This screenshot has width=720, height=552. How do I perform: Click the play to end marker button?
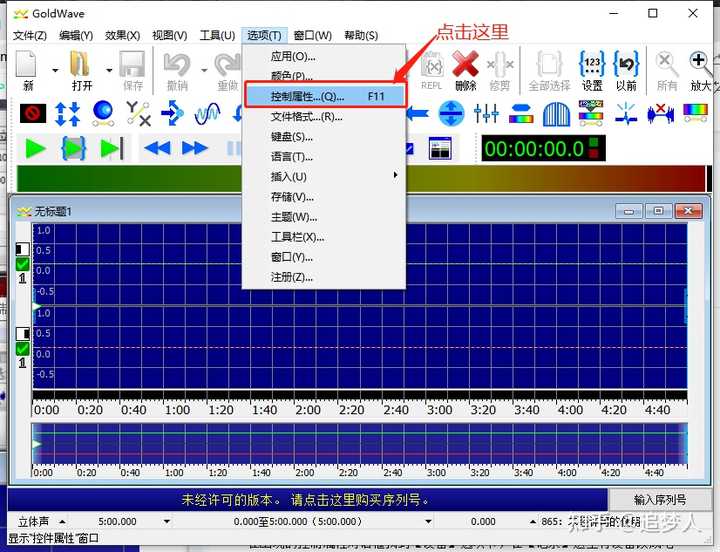point(112,148)
